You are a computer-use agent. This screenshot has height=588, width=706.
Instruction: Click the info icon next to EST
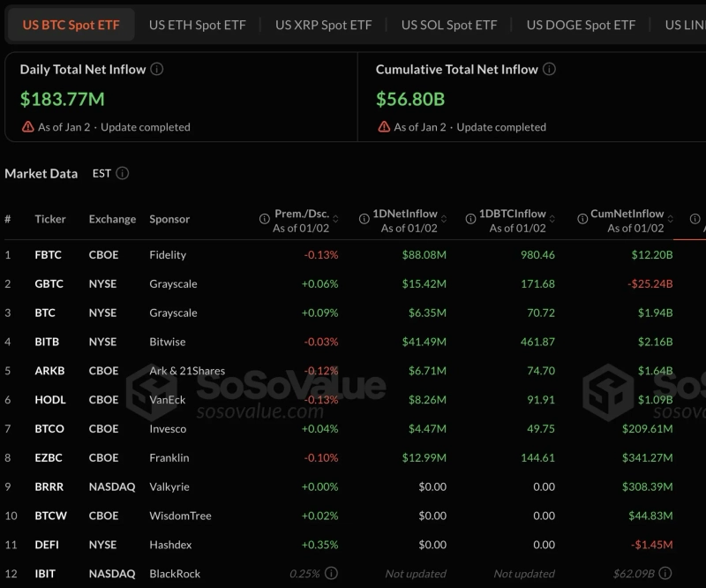tap(123, 173)
